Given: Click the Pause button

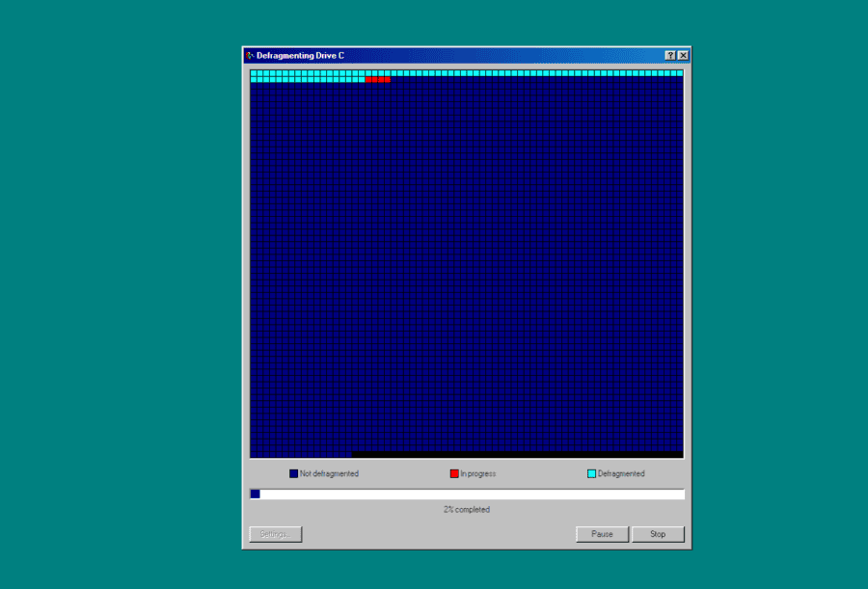Looking at the screenshot, I should (x=602, y=534).
